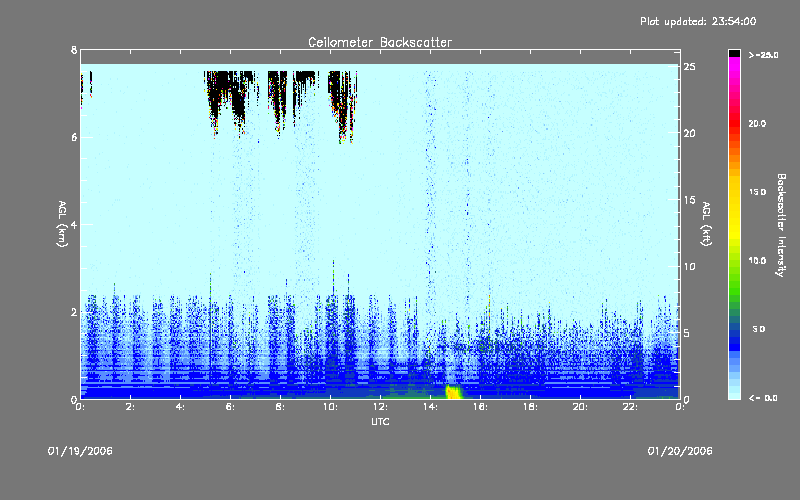Click the '>=25.0' colorbar label
This screenshot has height=500, width=800.
pyautogui.click(x=763, y=55)
